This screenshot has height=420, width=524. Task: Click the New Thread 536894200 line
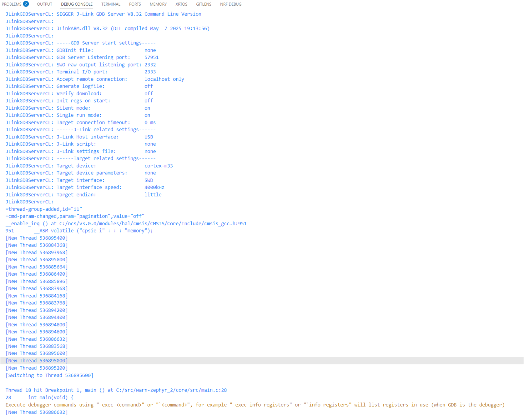pos(37,310)
